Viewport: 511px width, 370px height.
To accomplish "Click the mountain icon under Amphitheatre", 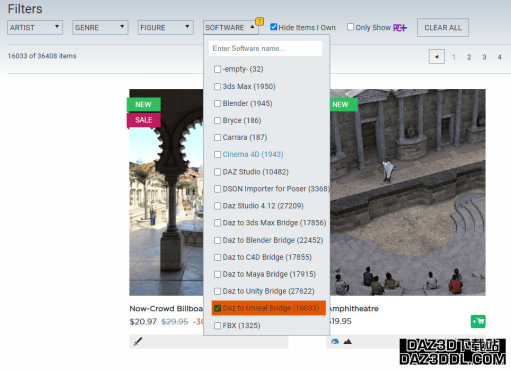I will point(348,341).
